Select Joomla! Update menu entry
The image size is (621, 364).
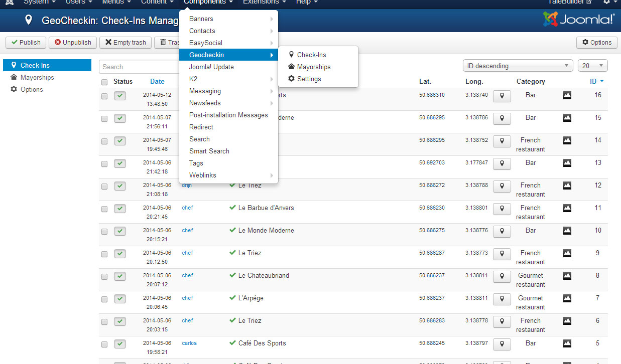pyautogui.click(x=228, y=67)
